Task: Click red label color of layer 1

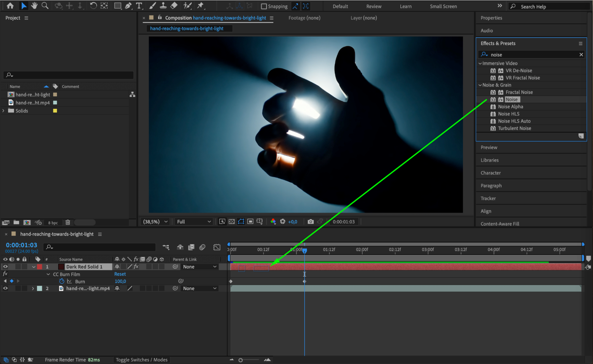Action: [39, 267]
